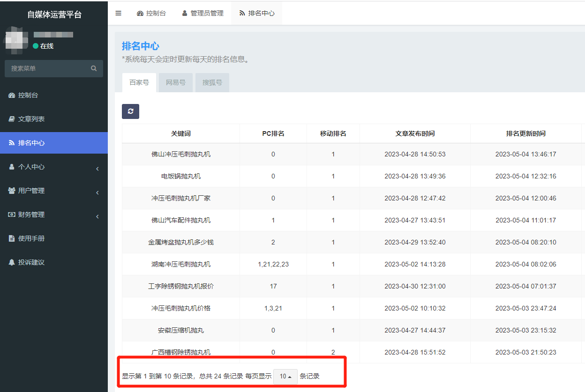Click the PC排名 column header

(273, 133)
